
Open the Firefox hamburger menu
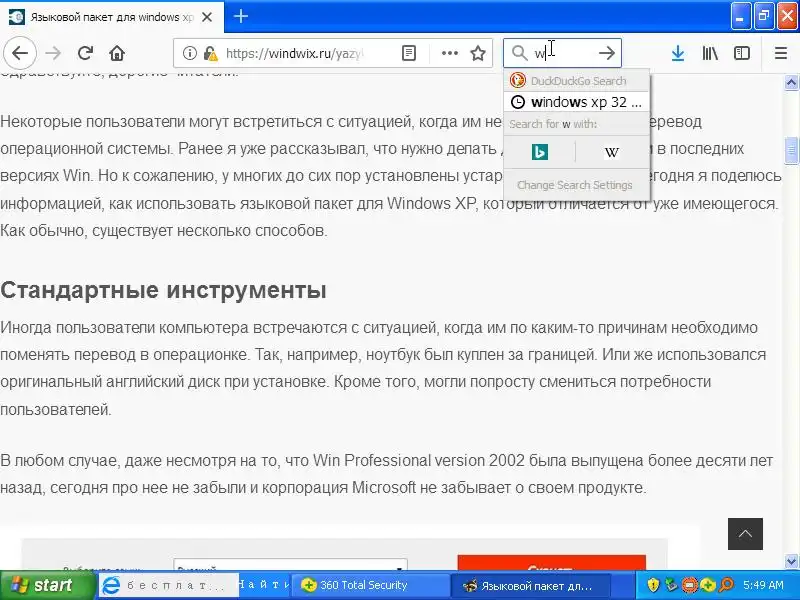tap(781, 53)
